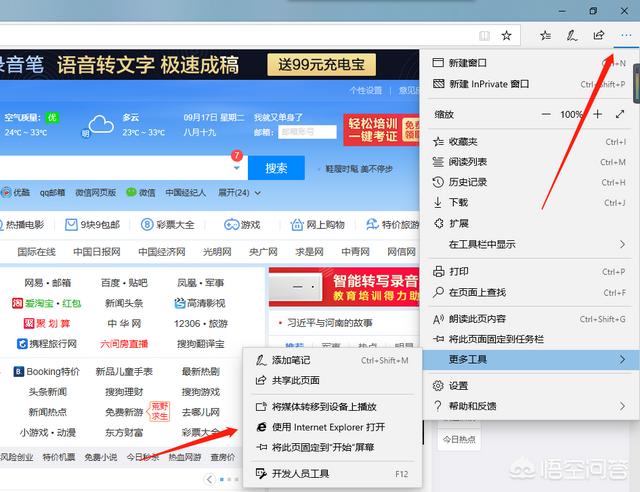Select 共享此页面 in the submenu
The height and width of the screenshot is (492, 640).
tap(332, 381)
